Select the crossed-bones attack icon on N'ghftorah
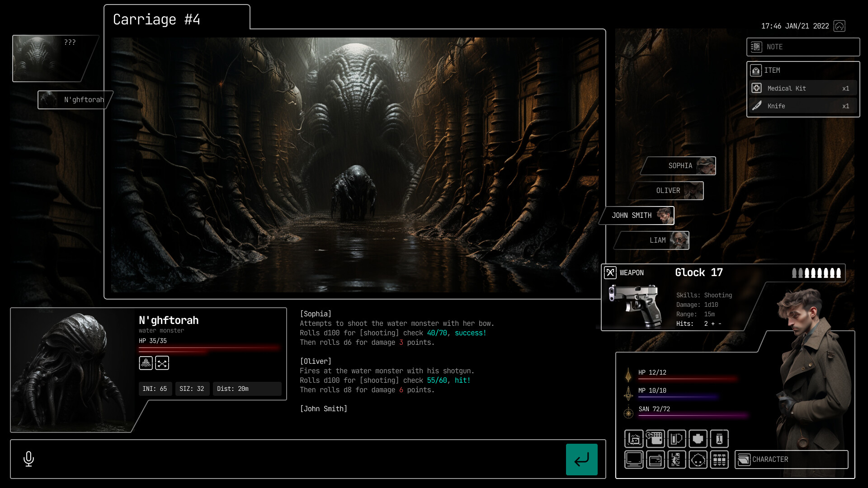This screenshot has width=868, height=488. click(162, 363)
